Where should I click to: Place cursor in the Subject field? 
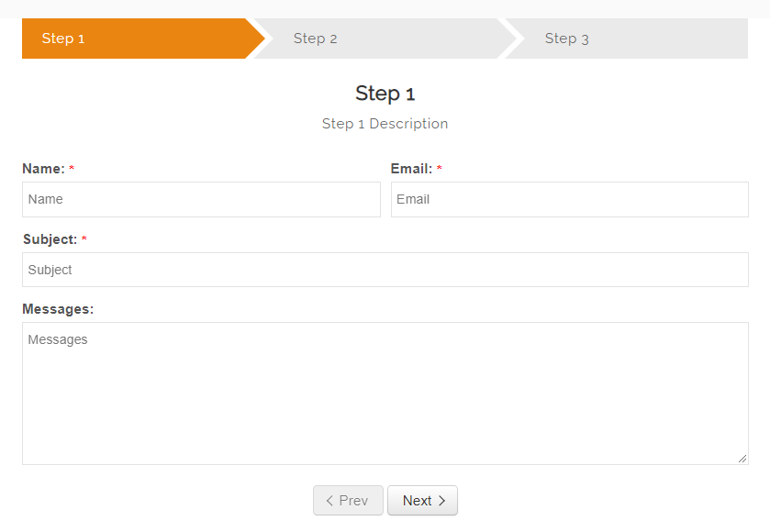coord(385,270)
